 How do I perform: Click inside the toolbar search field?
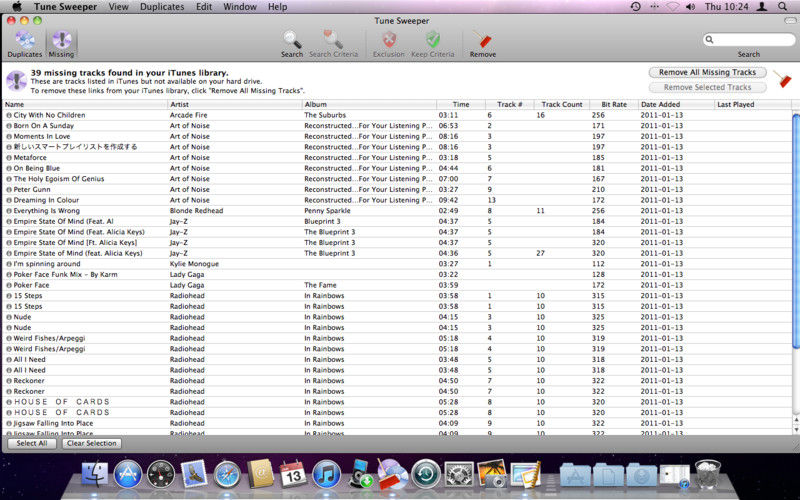tap(748, 40)
